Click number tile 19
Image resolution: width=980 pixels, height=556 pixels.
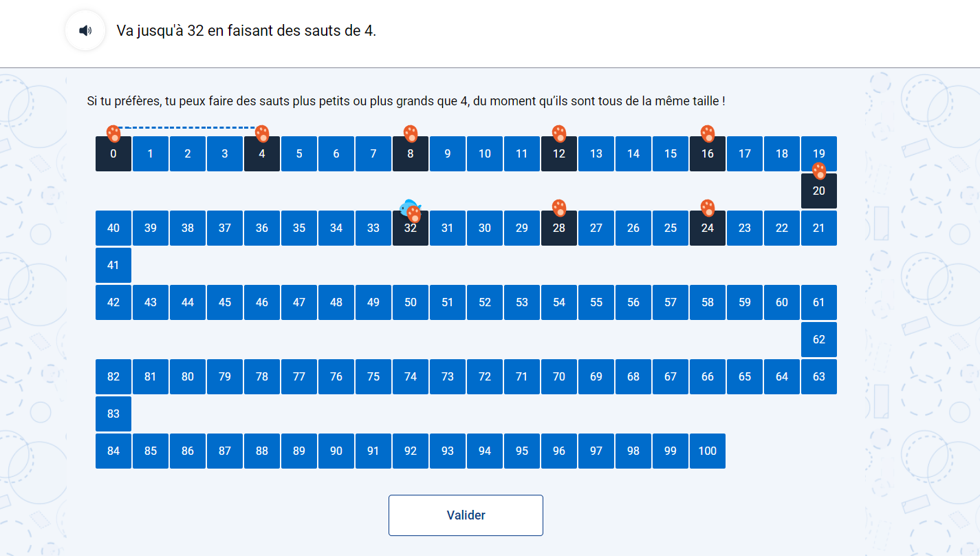(x=819, y=153)
